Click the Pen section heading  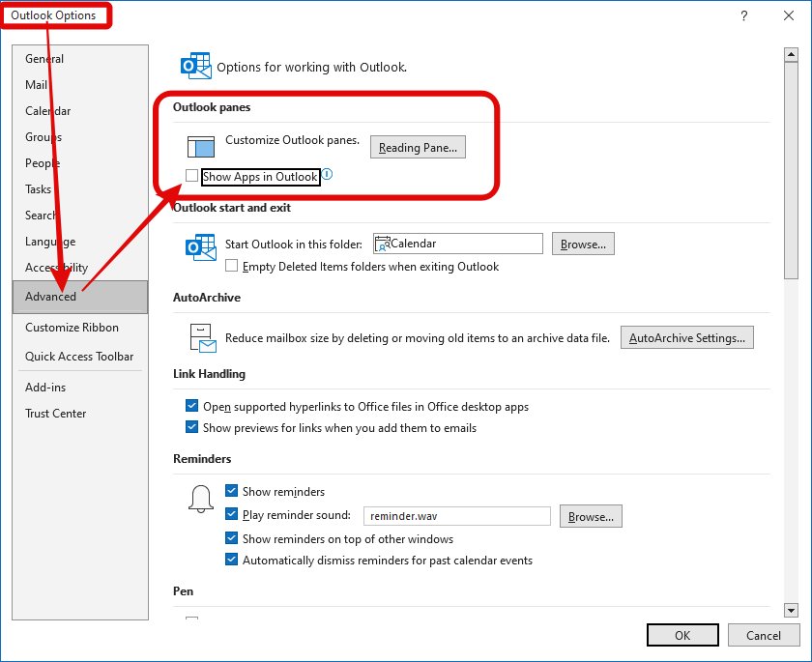coord(183,591)
